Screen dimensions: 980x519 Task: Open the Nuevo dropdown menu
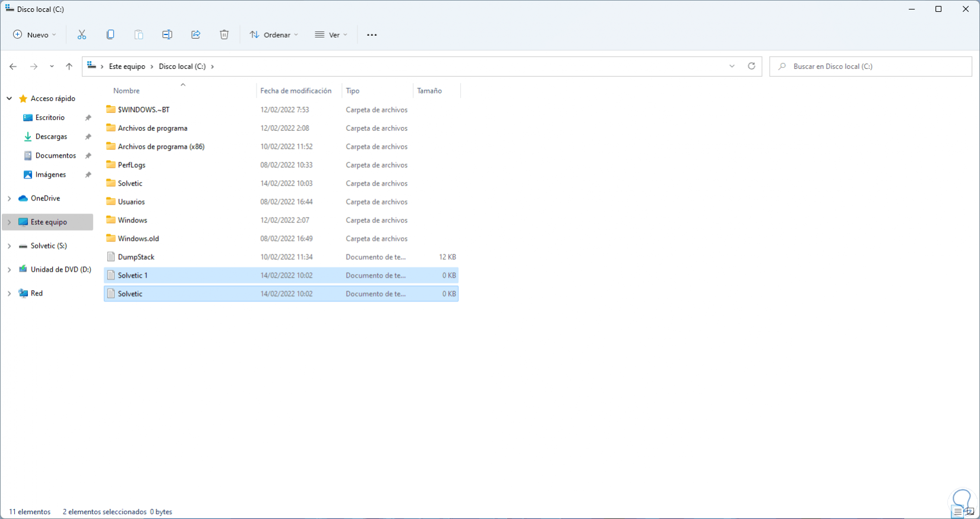34,34
